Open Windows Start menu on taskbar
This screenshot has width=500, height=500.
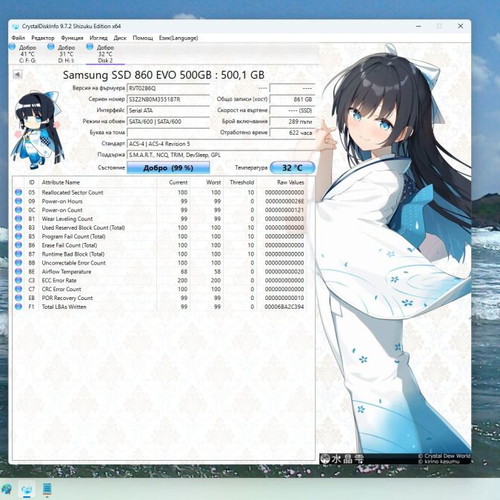pos(7,489)
